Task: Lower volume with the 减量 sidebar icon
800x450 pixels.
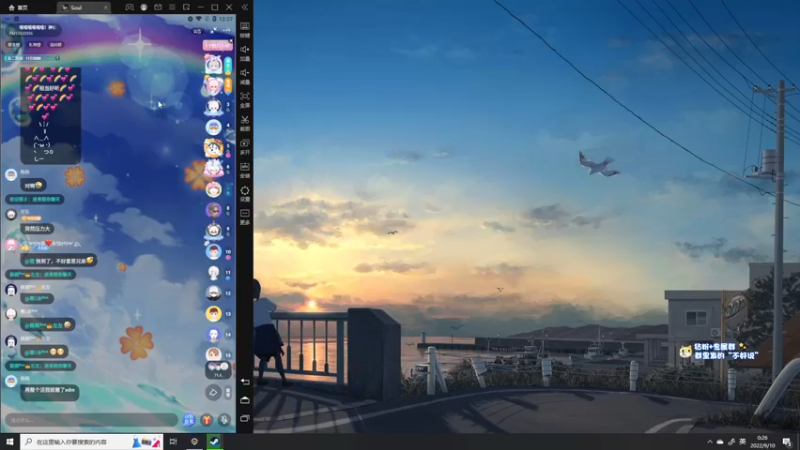Action: click(245, 77)
